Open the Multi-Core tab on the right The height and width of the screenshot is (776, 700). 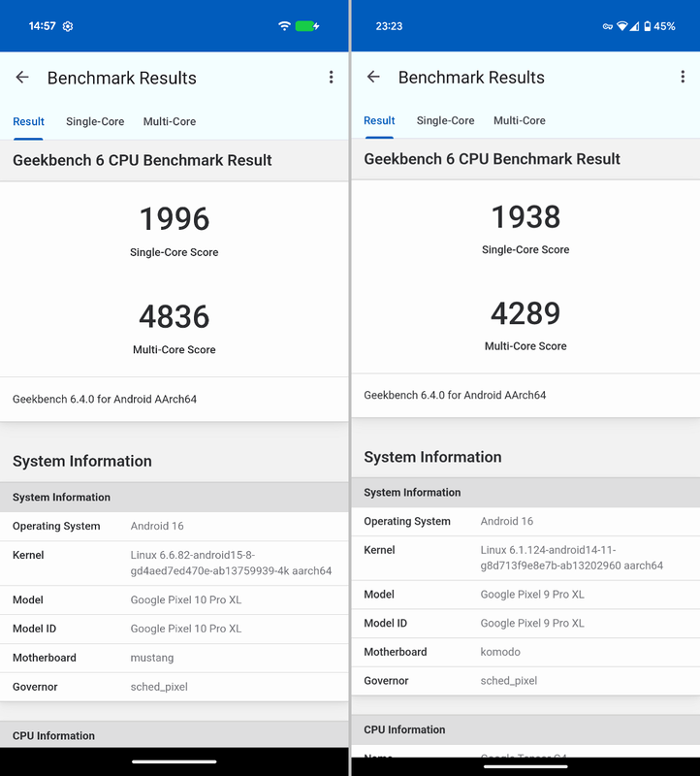point(519,120)
